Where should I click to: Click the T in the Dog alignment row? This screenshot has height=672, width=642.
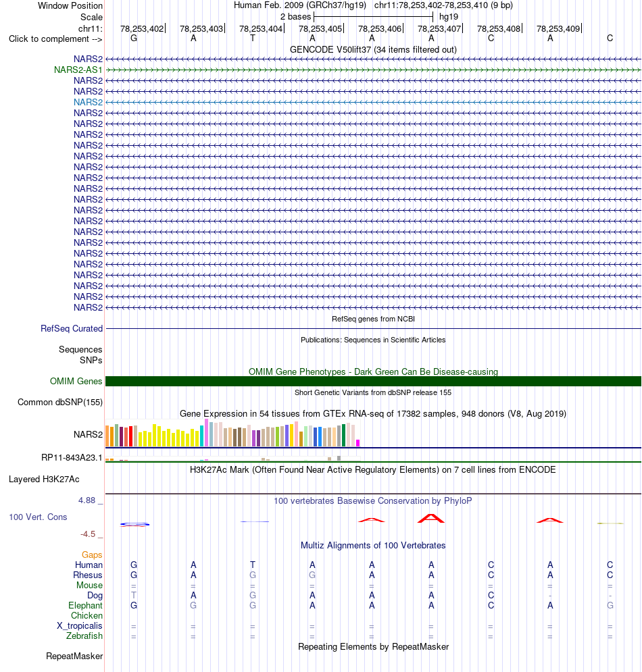coord(134,595)
